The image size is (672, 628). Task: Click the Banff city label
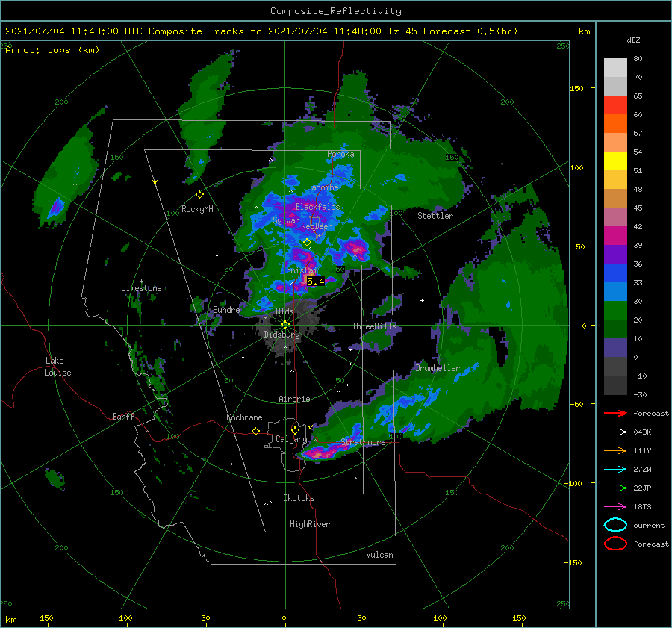(x=123, y=416)
